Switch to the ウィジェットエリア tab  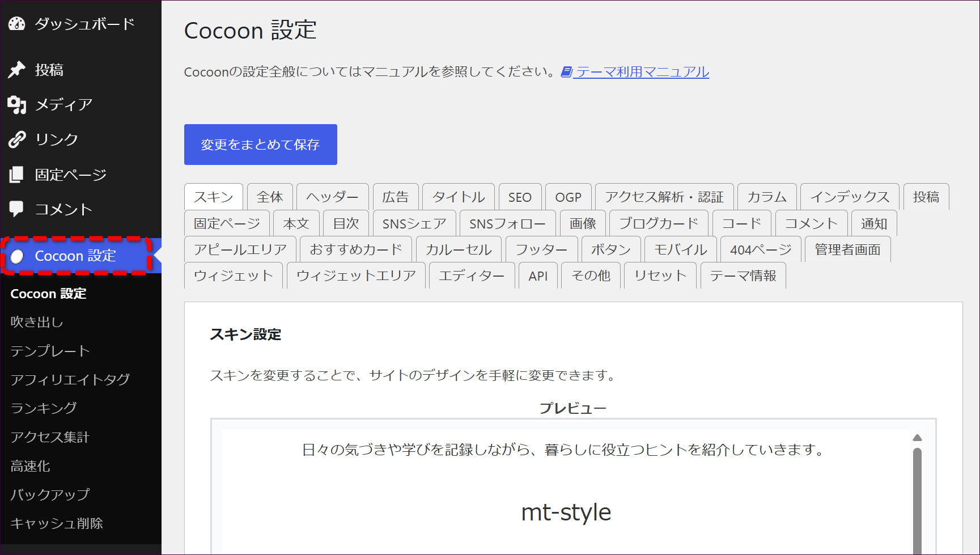click(x=357, y=276)
